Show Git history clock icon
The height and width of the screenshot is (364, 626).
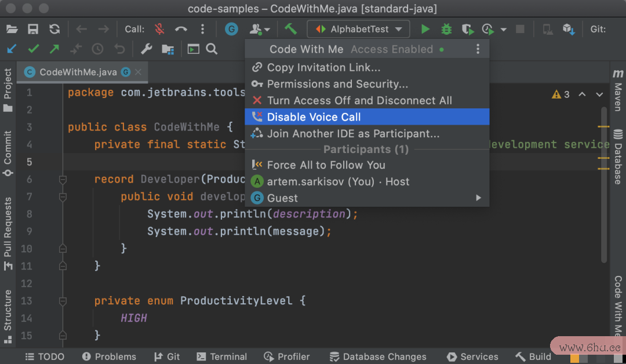point(97,49)
